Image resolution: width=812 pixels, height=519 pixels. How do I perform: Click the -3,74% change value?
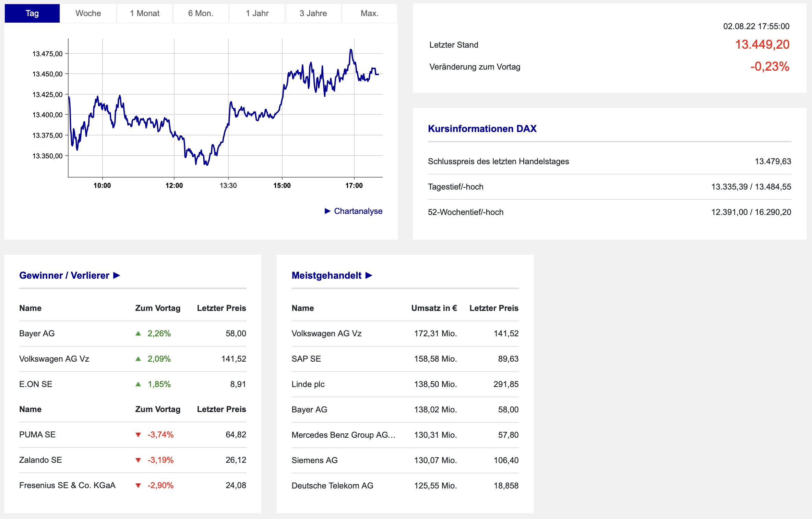pos(160,435)
